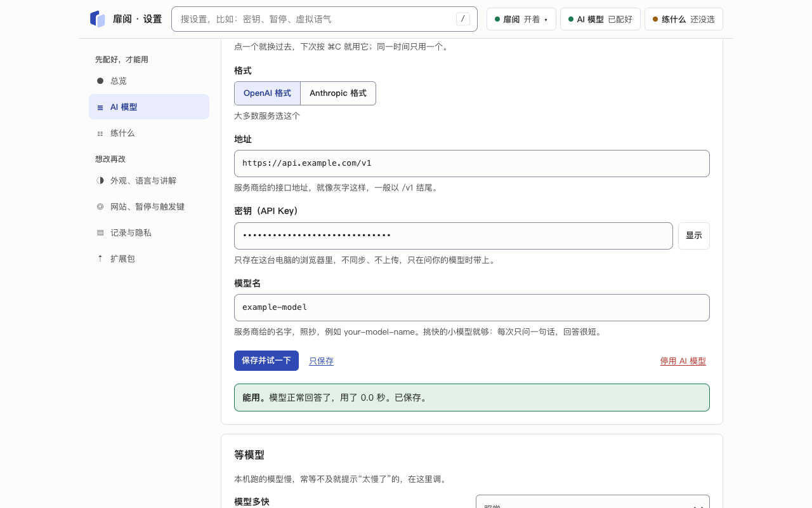Click the half-circle icon beside 外观、语言与讲解

tap(100, 180)
